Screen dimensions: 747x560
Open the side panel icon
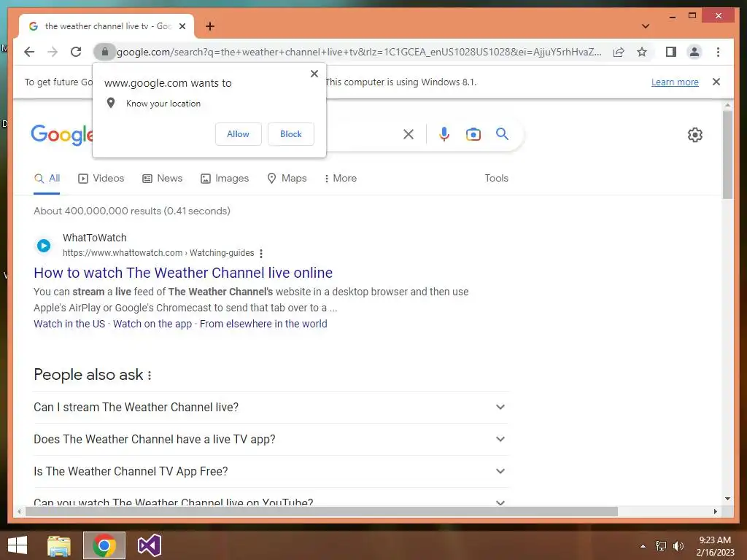point(671,52)
